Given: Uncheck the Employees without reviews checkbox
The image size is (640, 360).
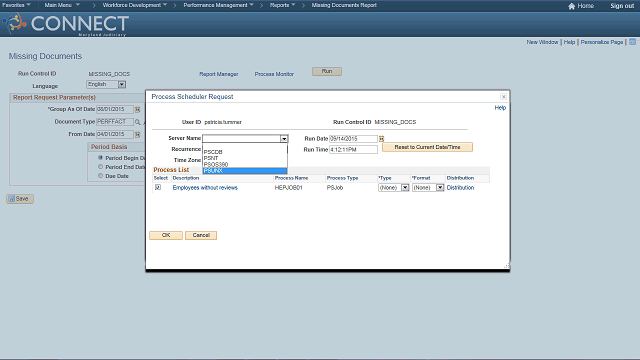Looking at the screenshot, I should click(x=158, y=187).
